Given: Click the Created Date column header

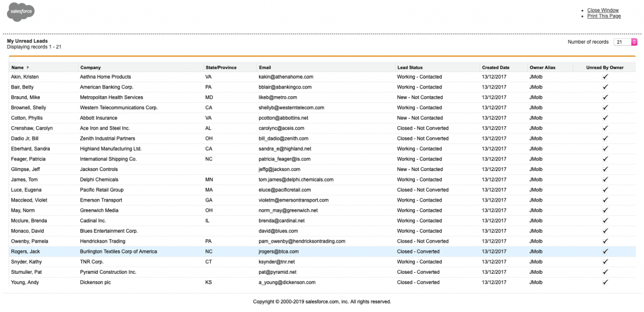Looking at the screenshot, I should [496, 67].
